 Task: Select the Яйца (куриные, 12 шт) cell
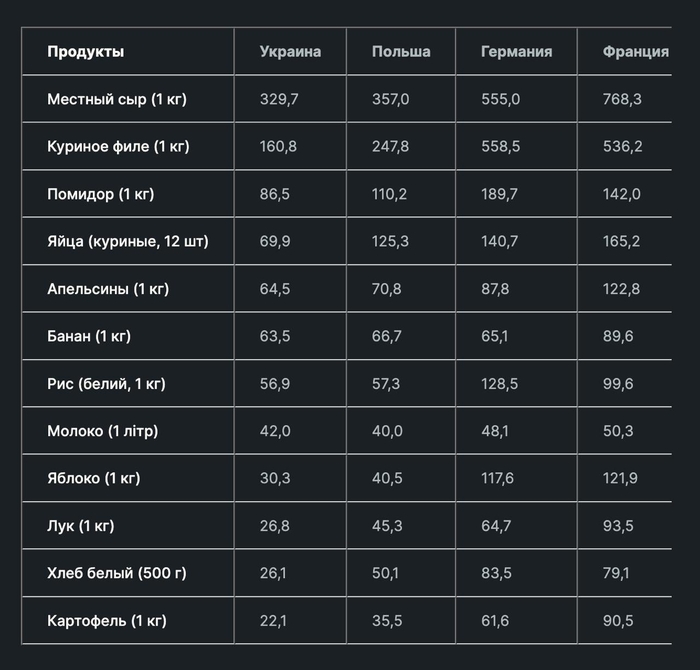[128, 241]
